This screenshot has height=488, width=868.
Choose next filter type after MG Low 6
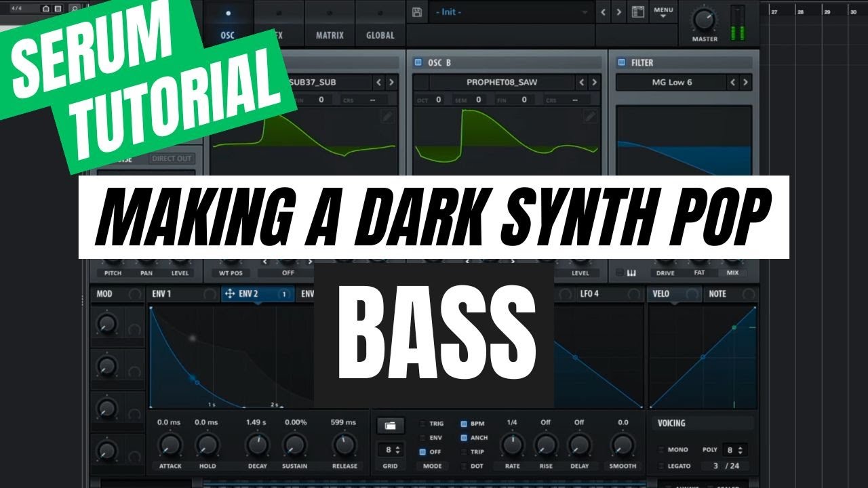pyautogui.click(x=745, y=82)
